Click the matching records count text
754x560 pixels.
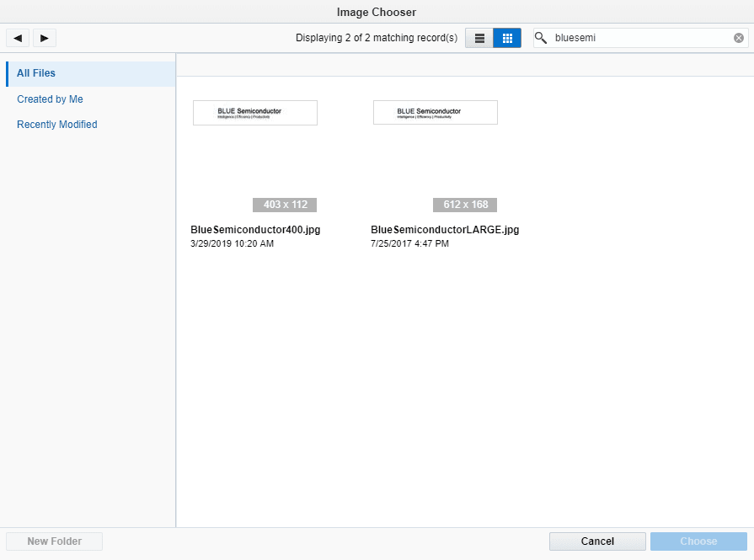[377, 38]
